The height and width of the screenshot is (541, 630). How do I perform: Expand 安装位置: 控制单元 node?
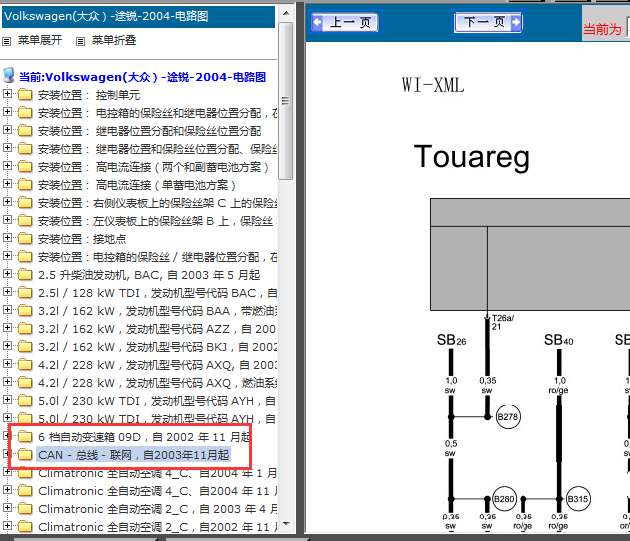(x=7, y=94)
